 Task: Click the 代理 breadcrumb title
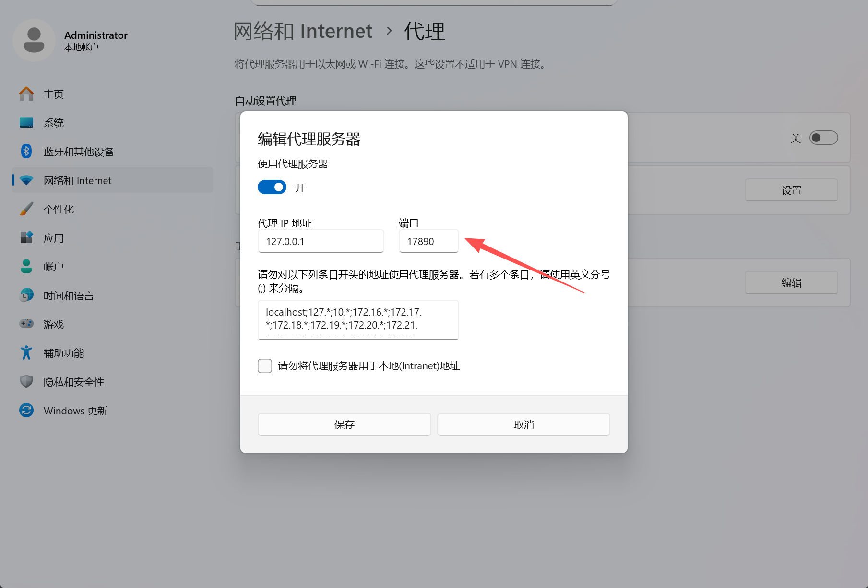pyautogui.click(x=425, y=31)
